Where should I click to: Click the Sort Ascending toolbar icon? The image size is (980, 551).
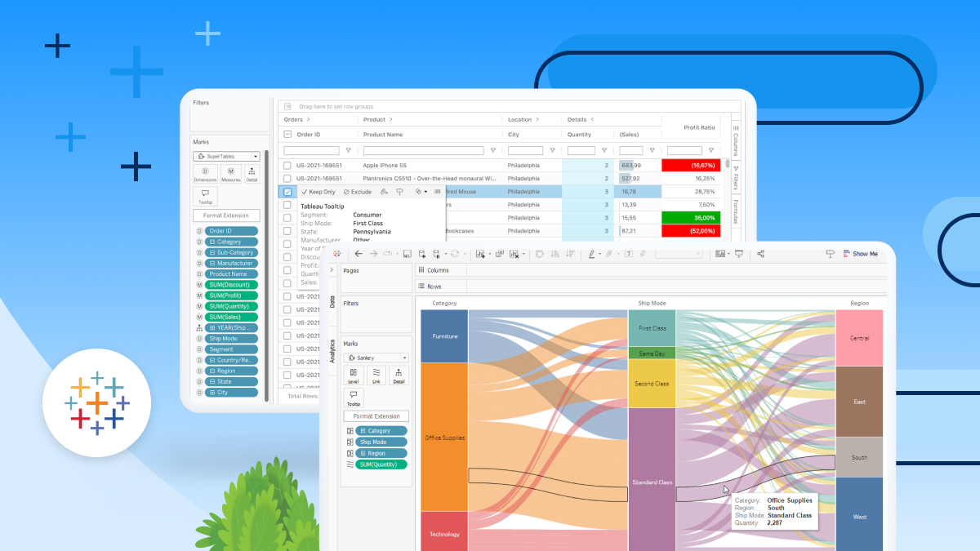coord(555,254)
